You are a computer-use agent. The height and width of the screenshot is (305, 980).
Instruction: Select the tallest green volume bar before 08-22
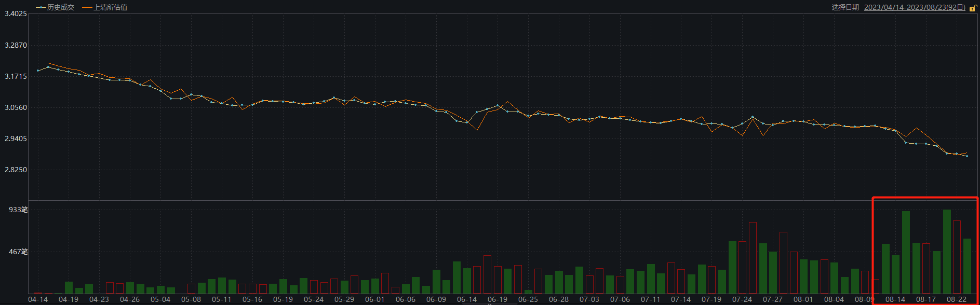point(947,252)
